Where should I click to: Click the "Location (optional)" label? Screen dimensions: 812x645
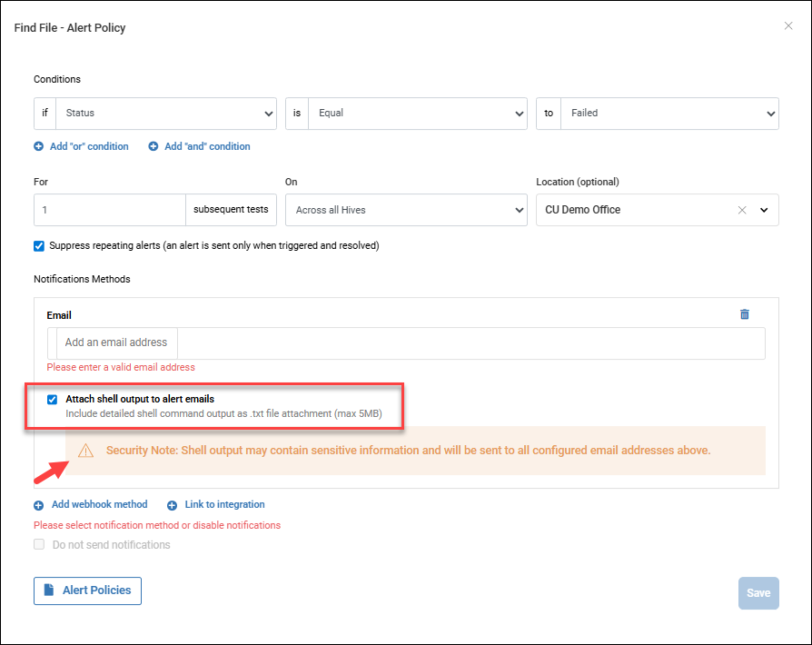pyautogui.click(x=578, y=182)
